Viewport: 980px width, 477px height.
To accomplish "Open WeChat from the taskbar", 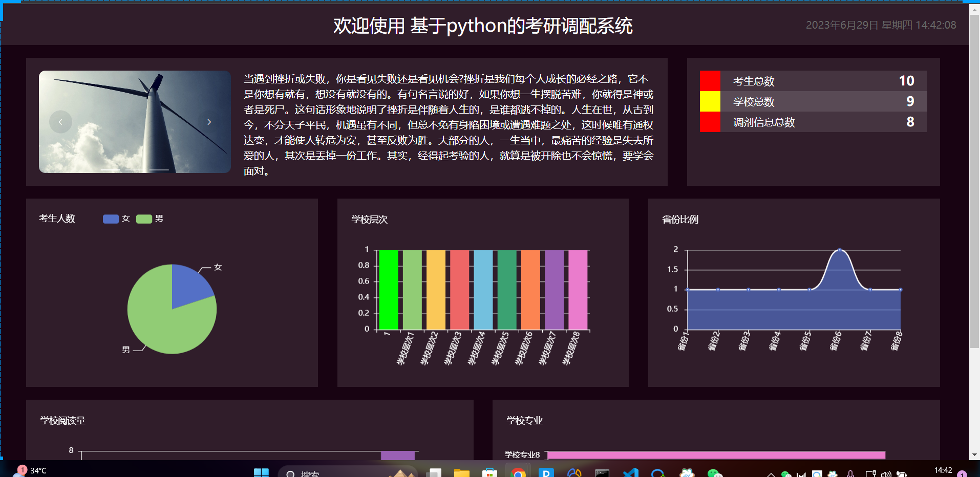I will pos(714,473).
